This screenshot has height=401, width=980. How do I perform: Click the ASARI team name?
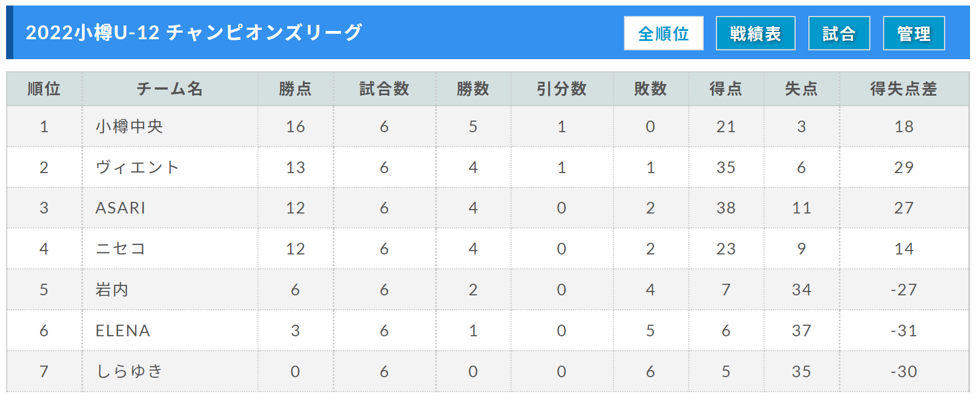pos(120,208)
